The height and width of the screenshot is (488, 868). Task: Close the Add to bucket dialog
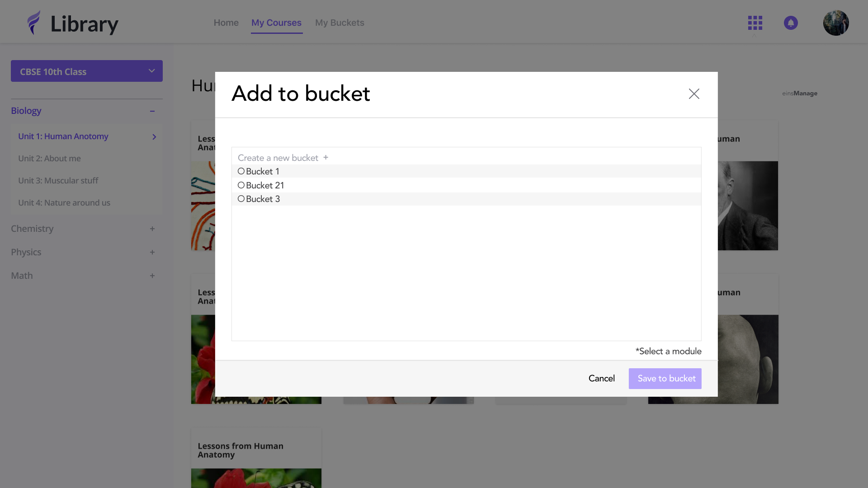click(694, 94)
